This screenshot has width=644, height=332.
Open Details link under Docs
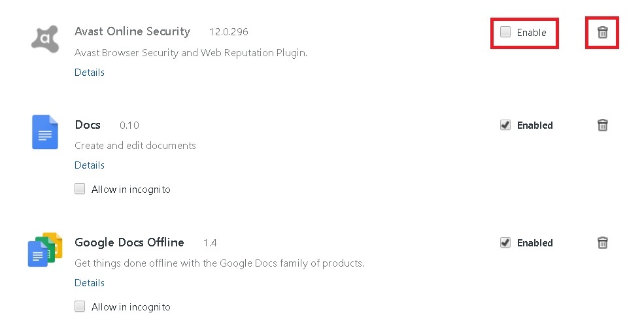[90, 165]
